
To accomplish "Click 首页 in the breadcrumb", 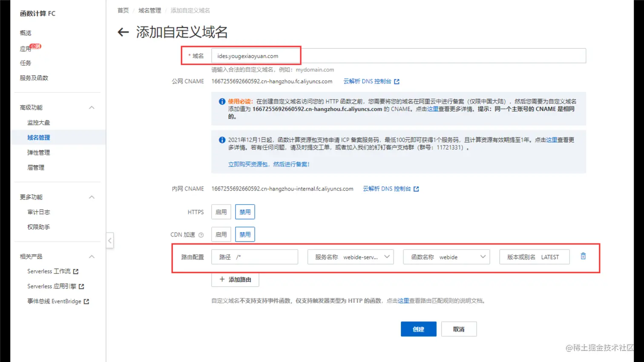I will 123,10.
